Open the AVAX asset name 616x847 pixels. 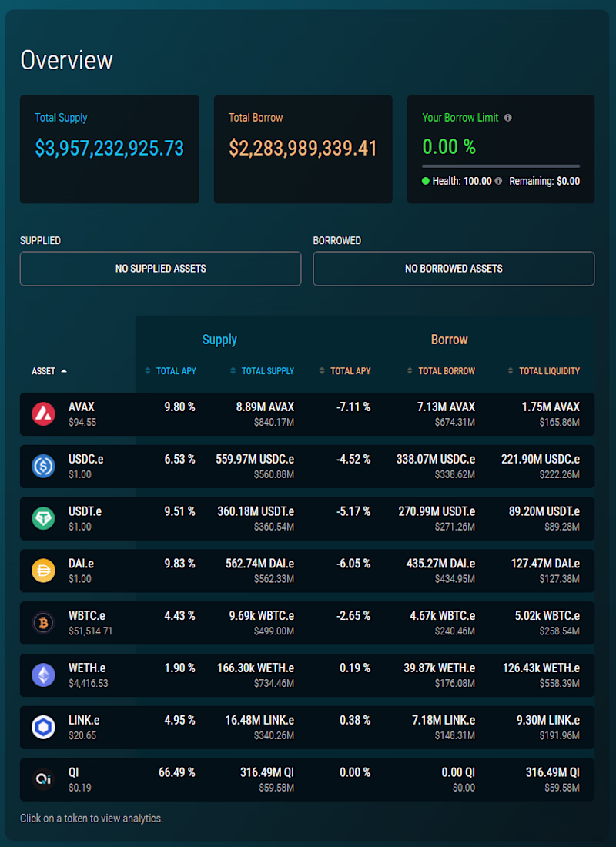(x=82, y=407)
